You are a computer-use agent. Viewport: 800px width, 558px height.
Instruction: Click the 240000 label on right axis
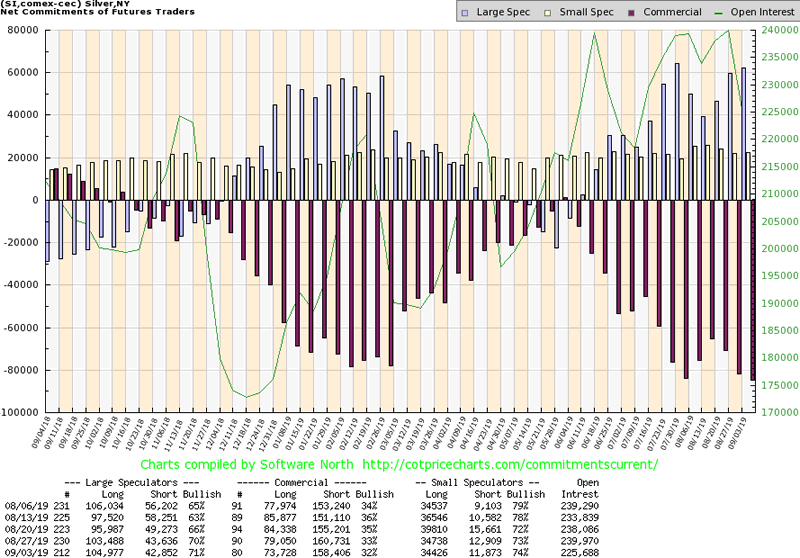(779, 30)
